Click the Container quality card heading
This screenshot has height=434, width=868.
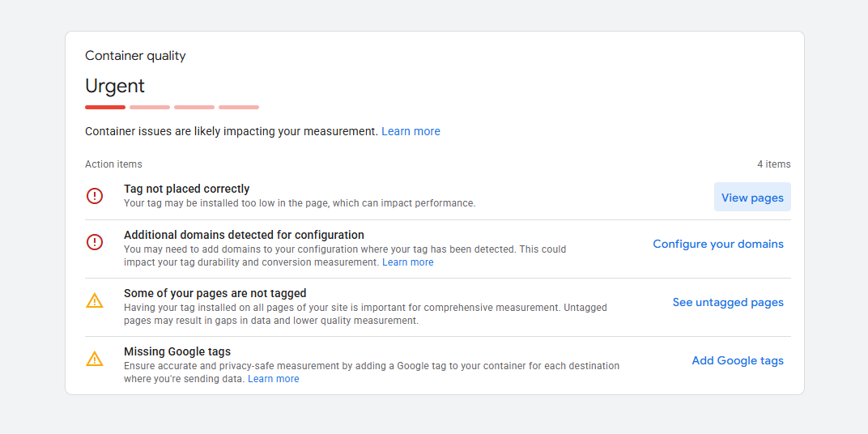pyautogui.click(x=136, y=56)
